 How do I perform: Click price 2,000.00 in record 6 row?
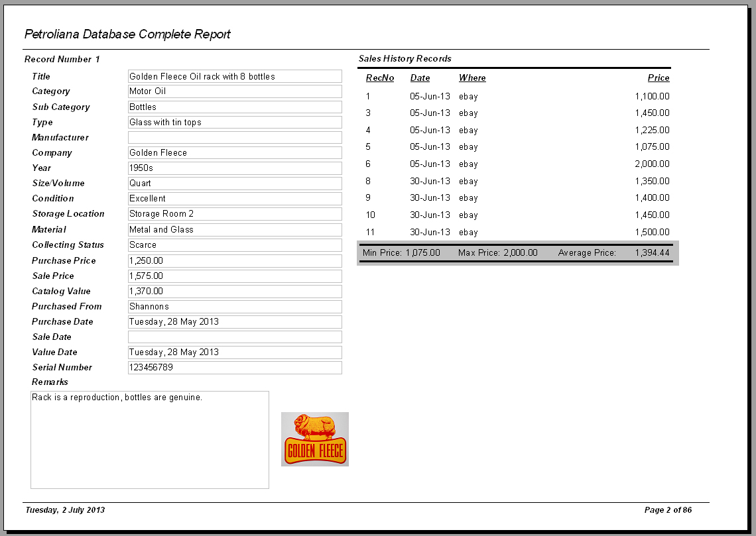click(653, 164)
